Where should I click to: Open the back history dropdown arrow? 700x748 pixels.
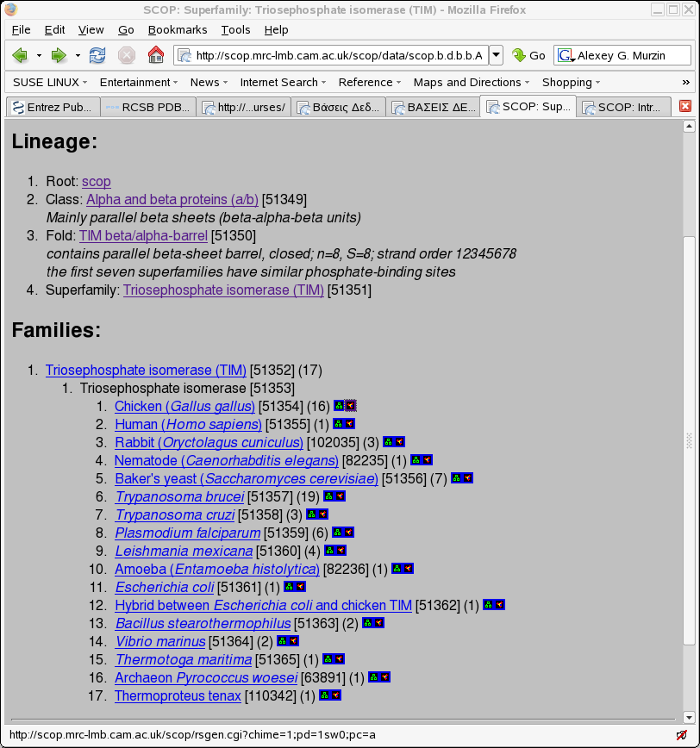(39, 56)
